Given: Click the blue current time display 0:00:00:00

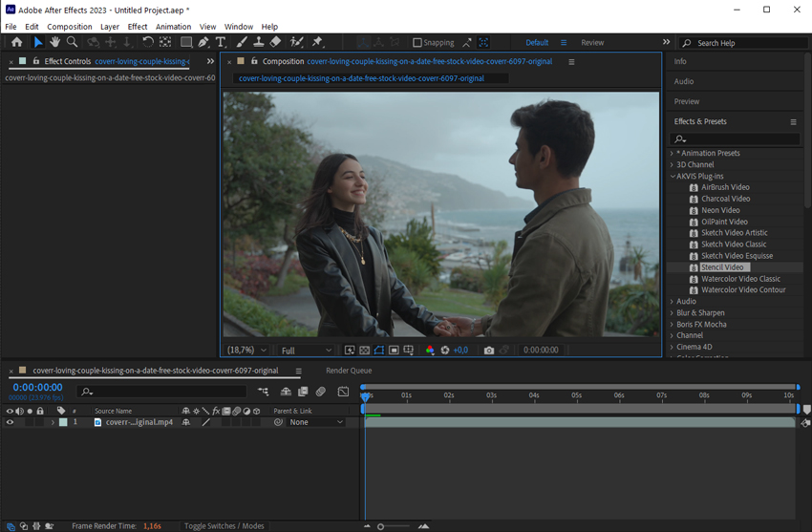Looking at the screenshot, I should (37, 387).
